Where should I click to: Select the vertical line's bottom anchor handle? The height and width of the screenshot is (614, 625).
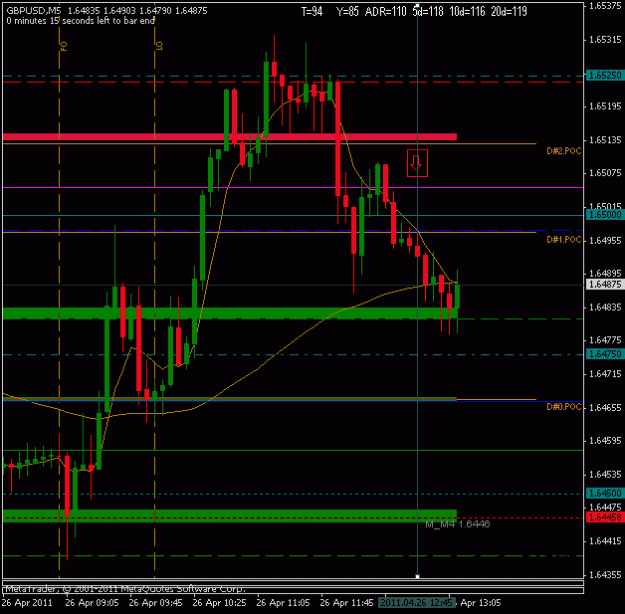click(417, 577)
